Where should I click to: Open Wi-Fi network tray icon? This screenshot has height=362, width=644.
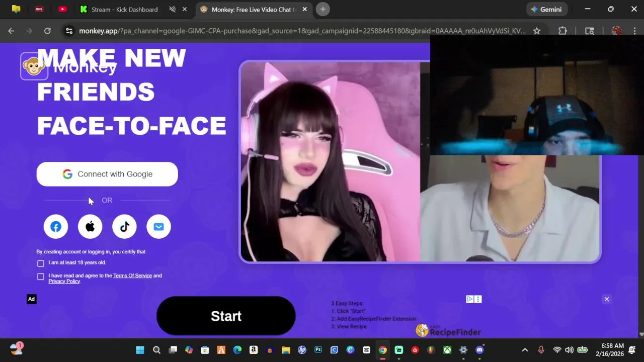click(x=557, y=350)
